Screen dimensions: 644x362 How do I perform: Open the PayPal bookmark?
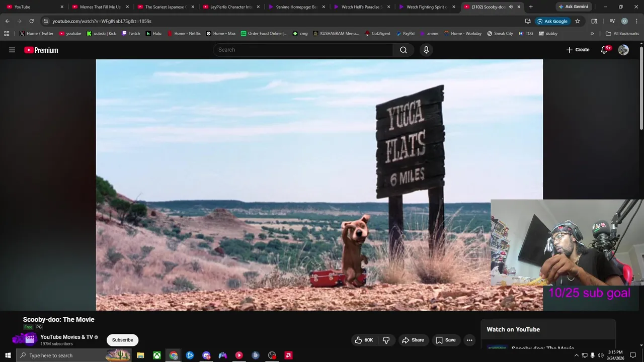click(405, 33)
